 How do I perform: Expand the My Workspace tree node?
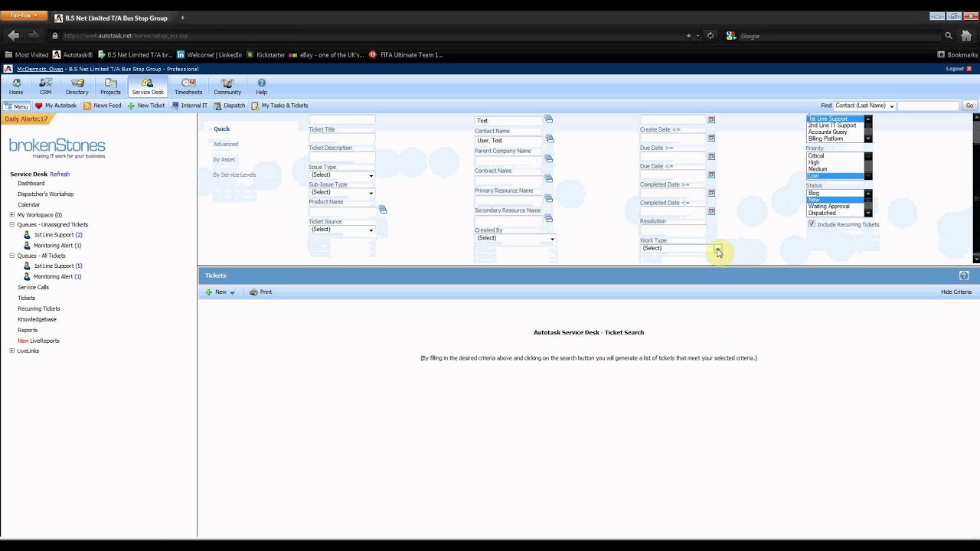tap(11, 215)
